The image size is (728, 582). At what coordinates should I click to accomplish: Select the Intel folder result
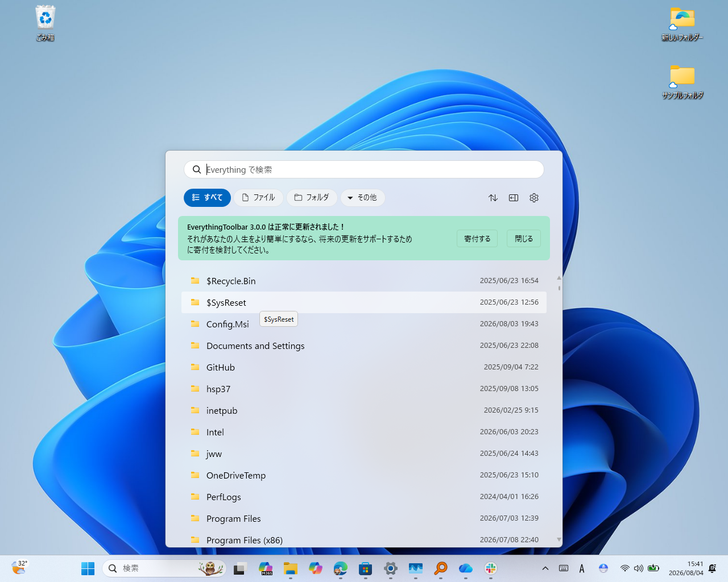tap(364, 432)
